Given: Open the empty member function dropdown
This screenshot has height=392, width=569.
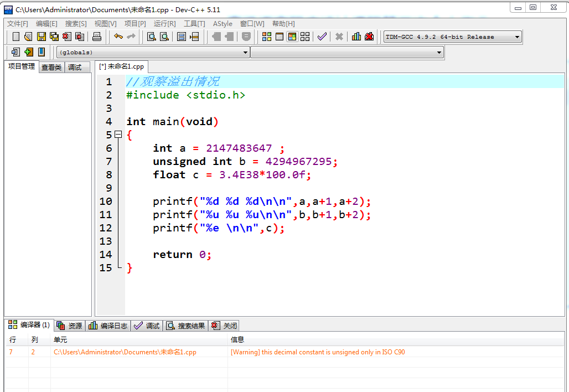Looking at the screenshot, I should pyautogui.click(x=346, y=52).
